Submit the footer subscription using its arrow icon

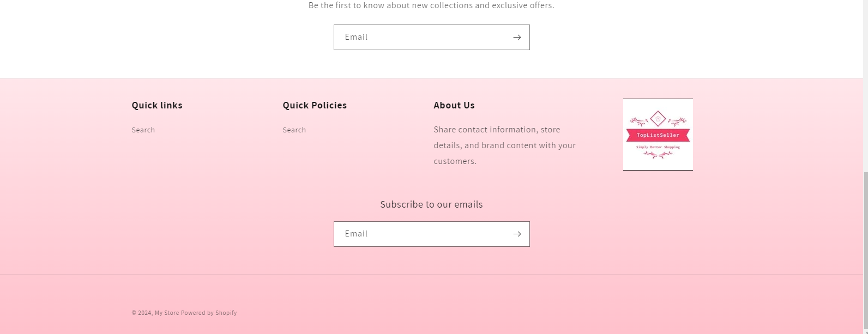pos(517,234)
